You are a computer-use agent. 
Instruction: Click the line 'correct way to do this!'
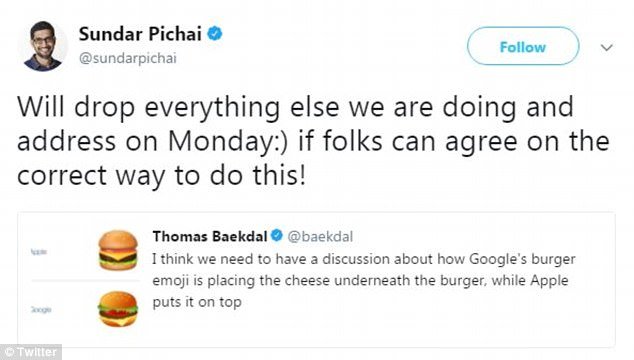tap(161, 176)
